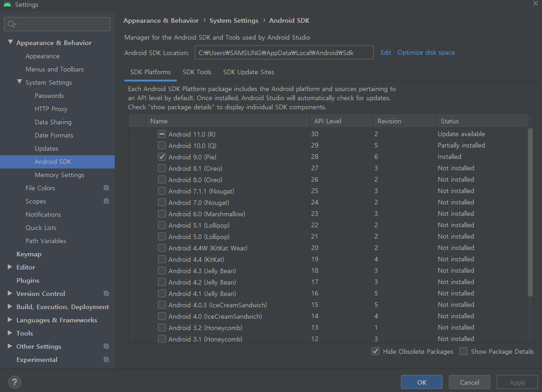Check the Android 4.0.3 (IceCreamSandwich) checkbox
Viewport: 542px width, 392px height.
point(162,305)
